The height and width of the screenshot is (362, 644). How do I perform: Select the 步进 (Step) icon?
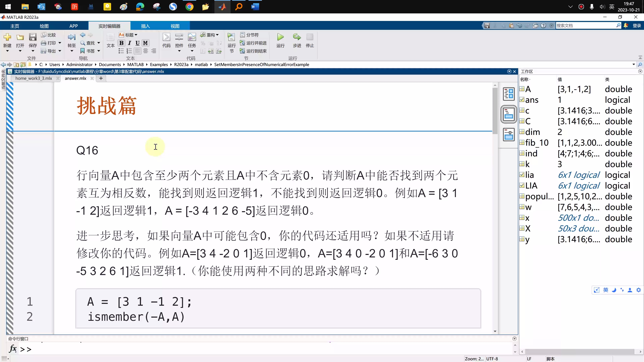297,40
